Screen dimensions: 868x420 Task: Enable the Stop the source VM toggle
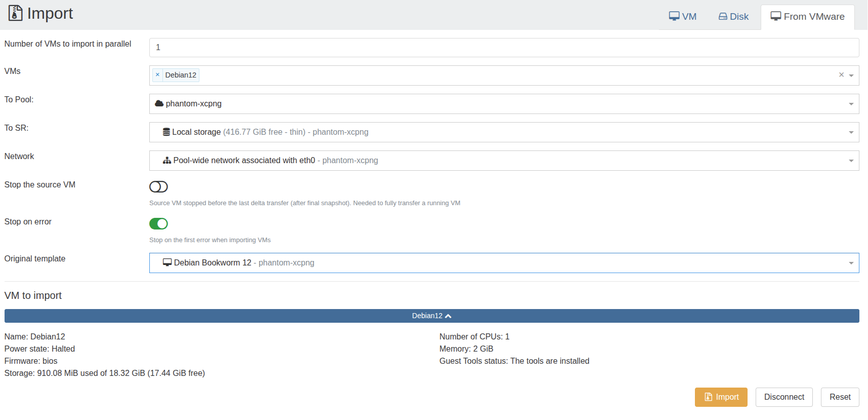158,187
